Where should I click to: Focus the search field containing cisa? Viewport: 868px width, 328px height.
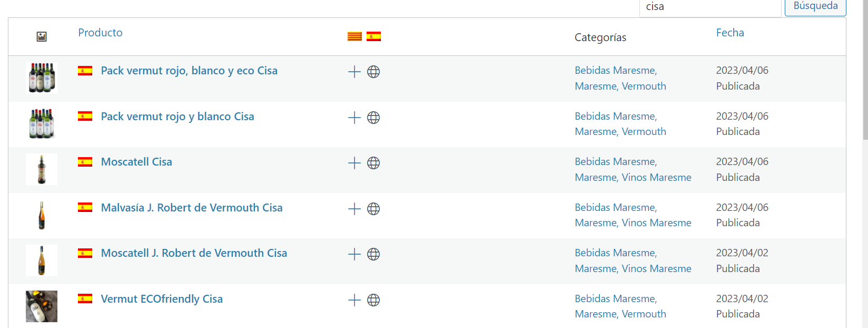click(x=710, y=7)
